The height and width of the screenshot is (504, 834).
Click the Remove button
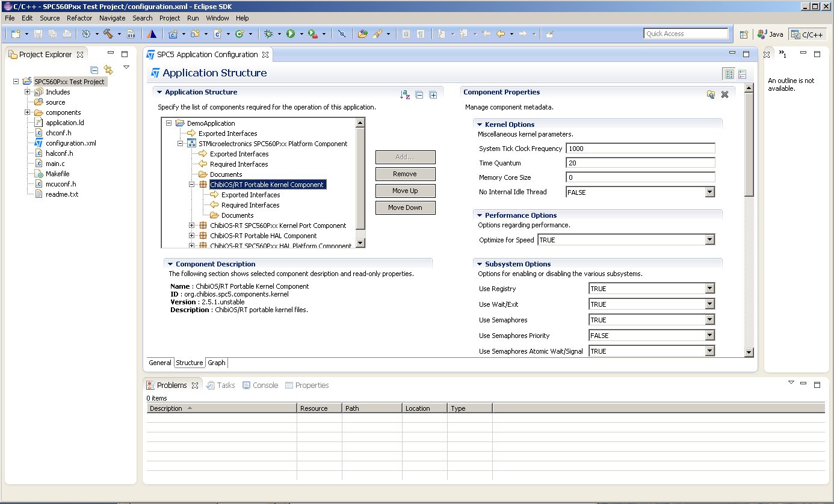(x=405, y=174)
